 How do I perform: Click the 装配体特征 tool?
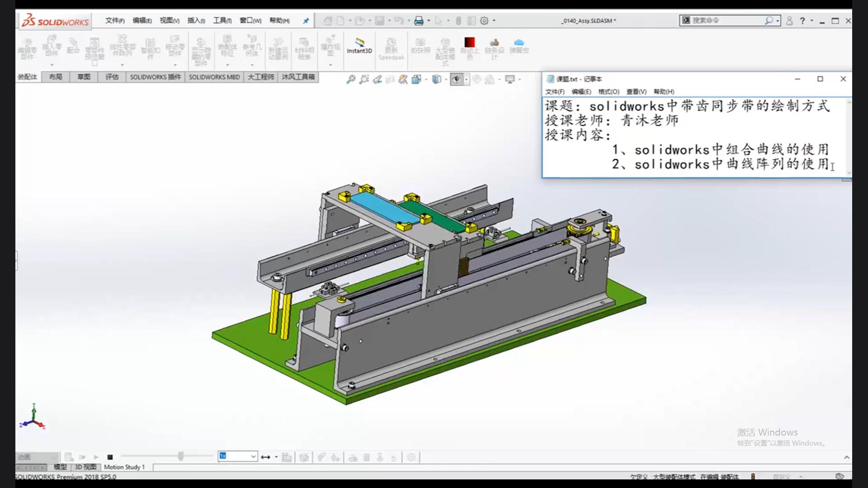(x=227, y=47)
